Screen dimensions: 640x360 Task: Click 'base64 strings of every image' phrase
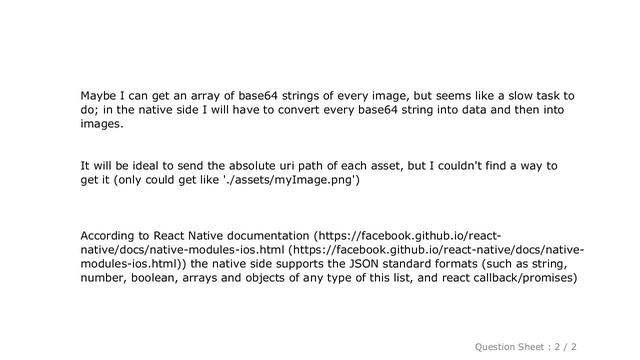click(x=322, y=96)
